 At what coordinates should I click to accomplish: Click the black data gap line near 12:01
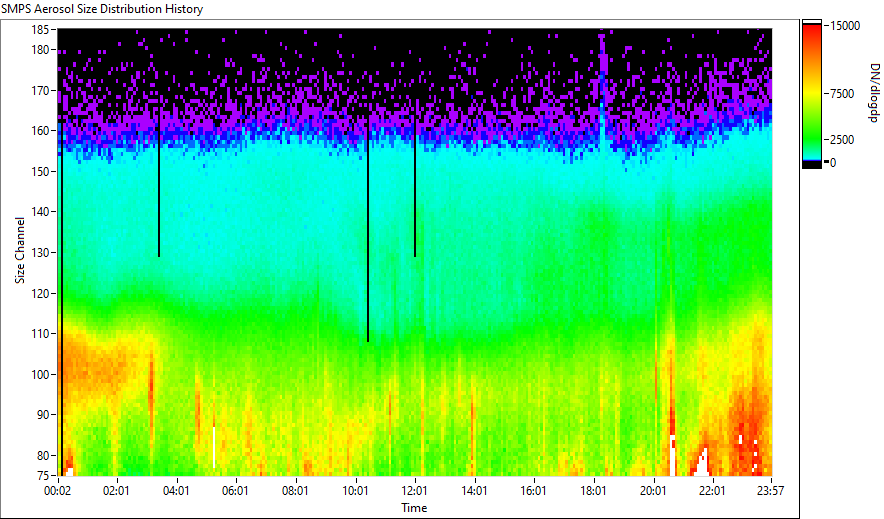point(416,185)
